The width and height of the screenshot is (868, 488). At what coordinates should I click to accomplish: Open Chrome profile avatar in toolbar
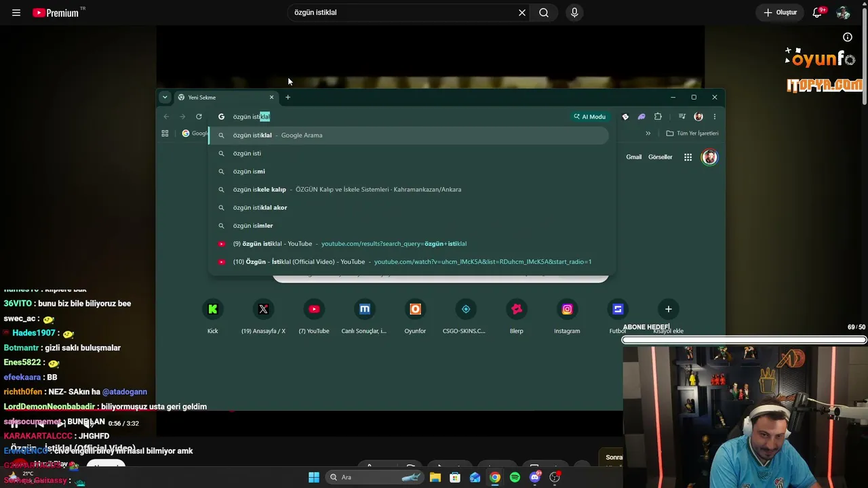(x=698, y=117)
